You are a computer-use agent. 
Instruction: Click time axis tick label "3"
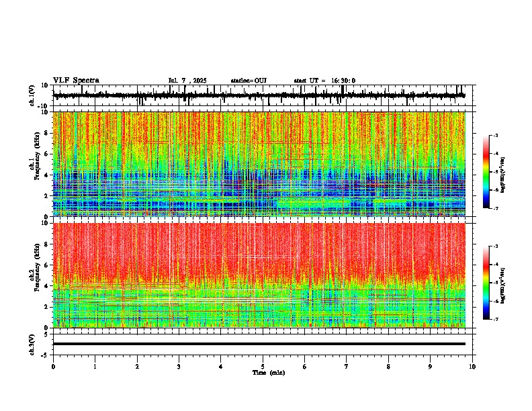coord(179,367)
